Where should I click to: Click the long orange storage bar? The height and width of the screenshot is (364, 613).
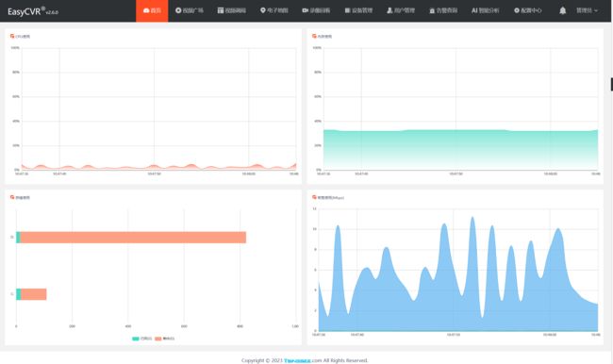tap(133, 238)
